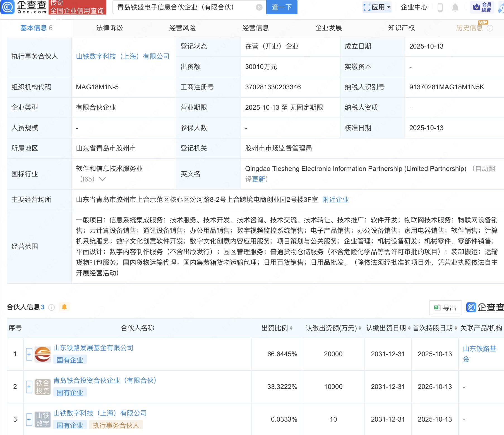504x435 pixels.
Task: Expand row 1 partner with plus icon
Action: point(29,354)
